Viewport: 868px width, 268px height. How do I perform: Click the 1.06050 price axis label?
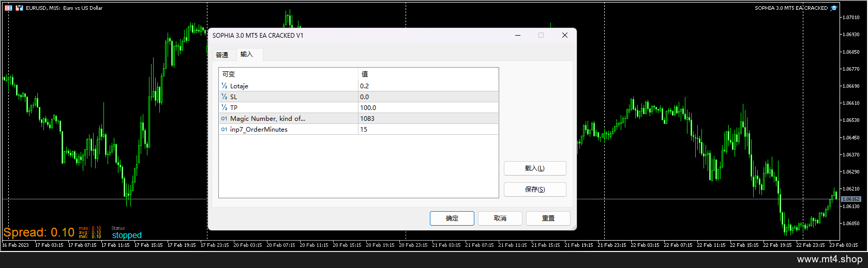coord(851,223)
